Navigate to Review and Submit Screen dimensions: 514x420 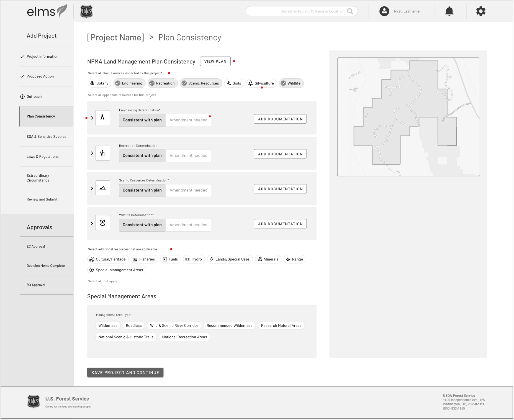[x=42, y=199]
